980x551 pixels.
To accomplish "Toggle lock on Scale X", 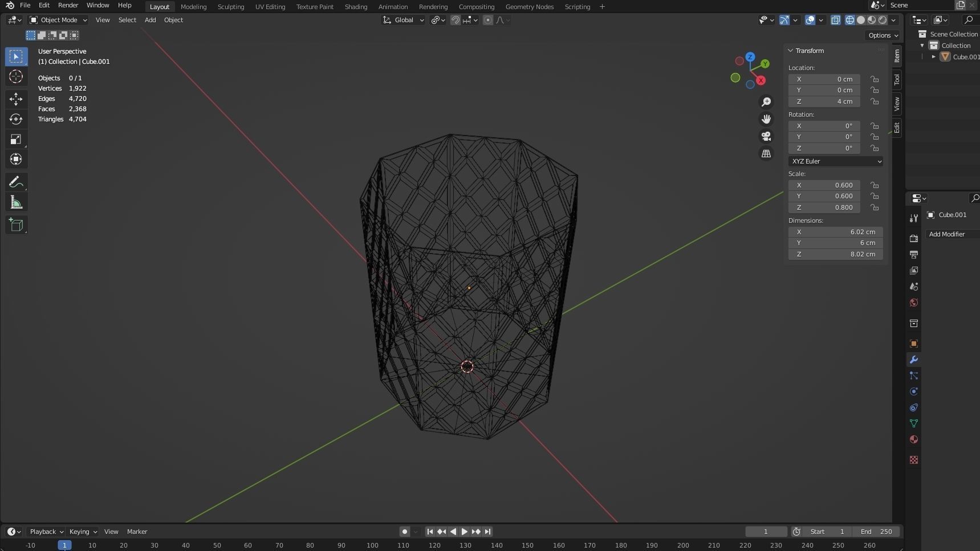I will coord(875,185).
